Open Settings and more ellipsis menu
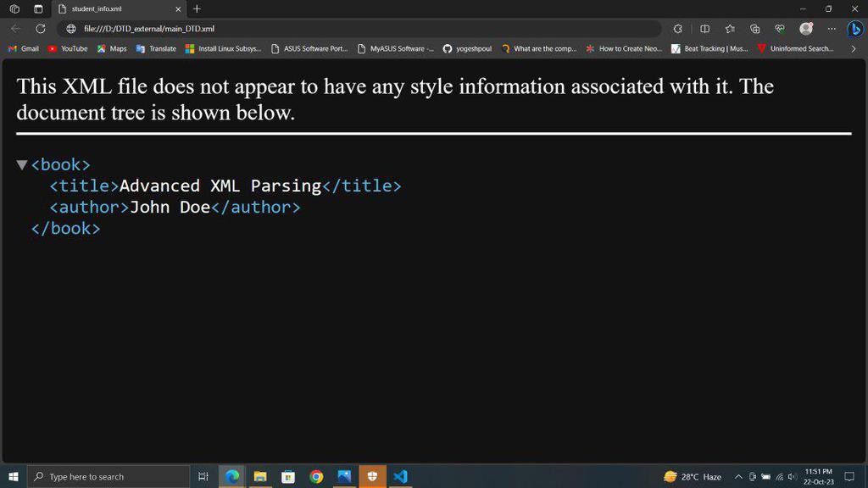Screen dimensions: 868x488 (832, 29)
